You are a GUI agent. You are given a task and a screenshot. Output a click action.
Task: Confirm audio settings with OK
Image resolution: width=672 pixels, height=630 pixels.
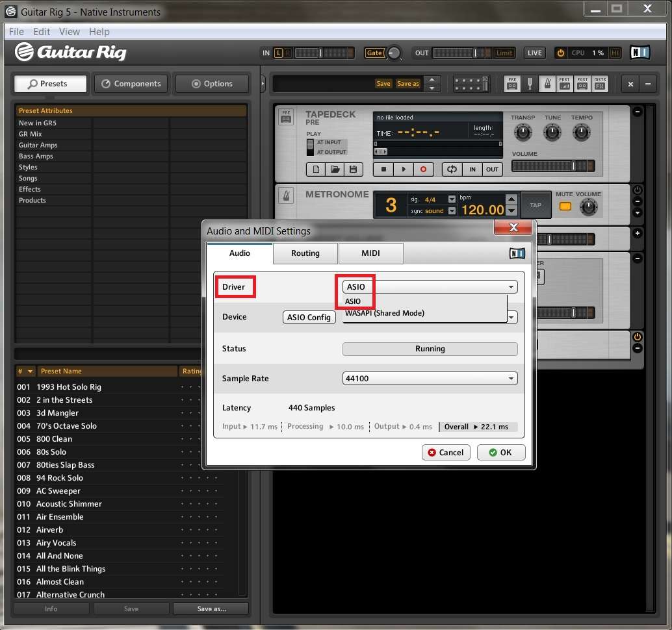[x=500, y=453]
